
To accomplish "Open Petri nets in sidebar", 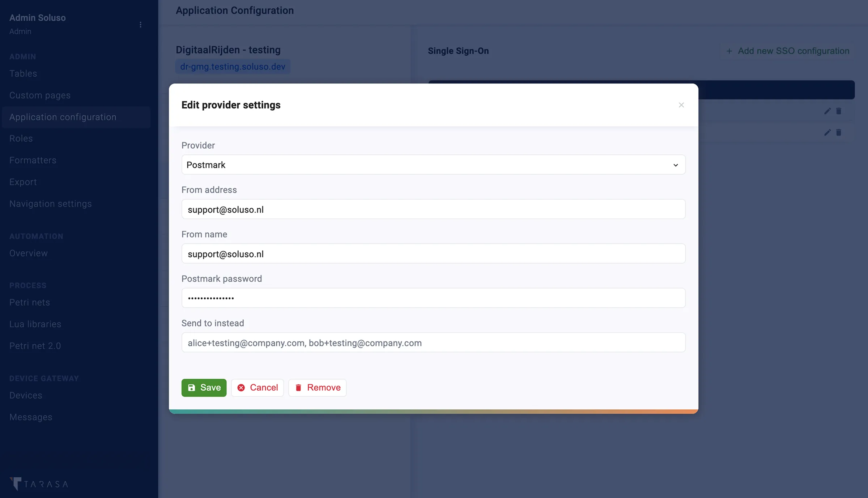I will pyautogui.click(x=30, y=302).
